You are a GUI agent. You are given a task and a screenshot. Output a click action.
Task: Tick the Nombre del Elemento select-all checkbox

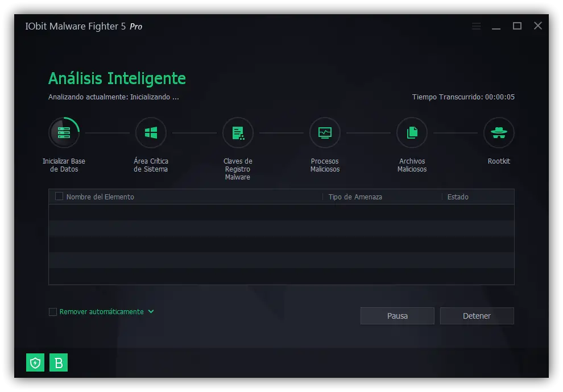59,196
